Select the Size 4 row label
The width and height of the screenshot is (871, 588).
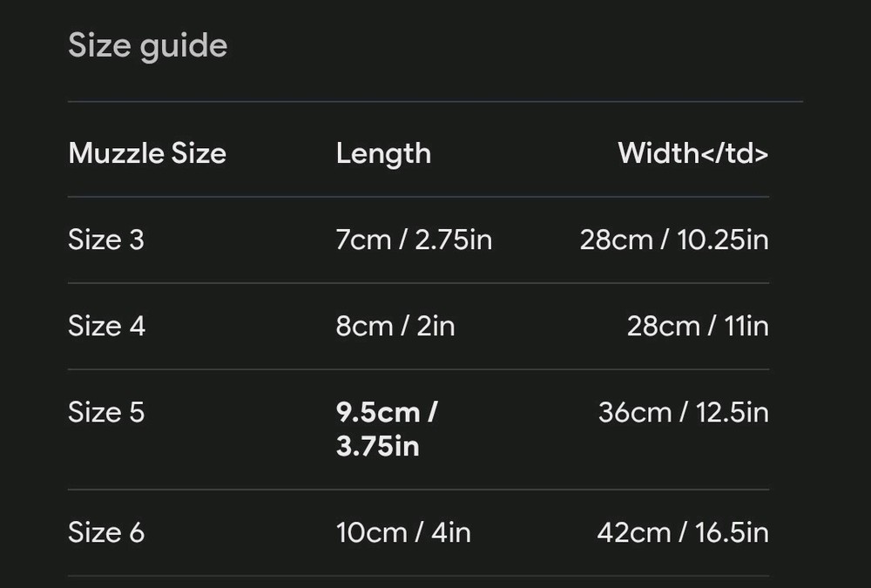tap(106, 326)
